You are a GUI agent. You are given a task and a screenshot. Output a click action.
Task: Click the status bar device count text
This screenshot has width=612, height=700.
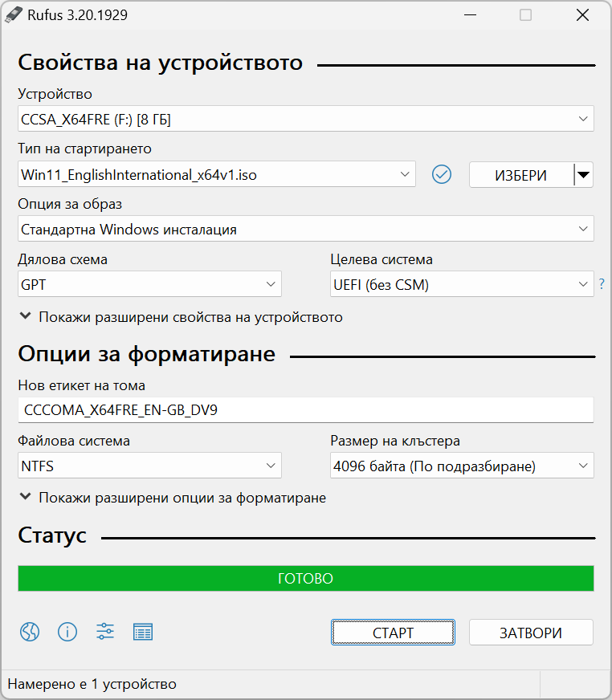92,684
